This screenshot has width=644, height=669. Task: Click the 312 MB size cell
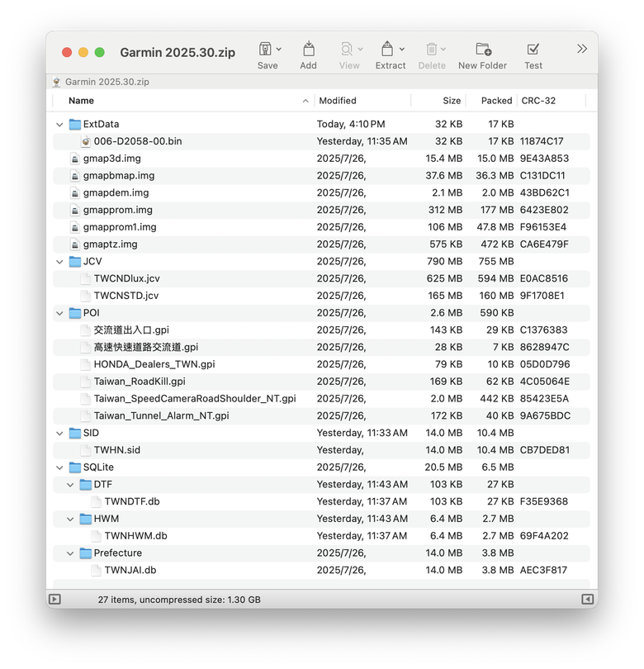tap(445, 210)
